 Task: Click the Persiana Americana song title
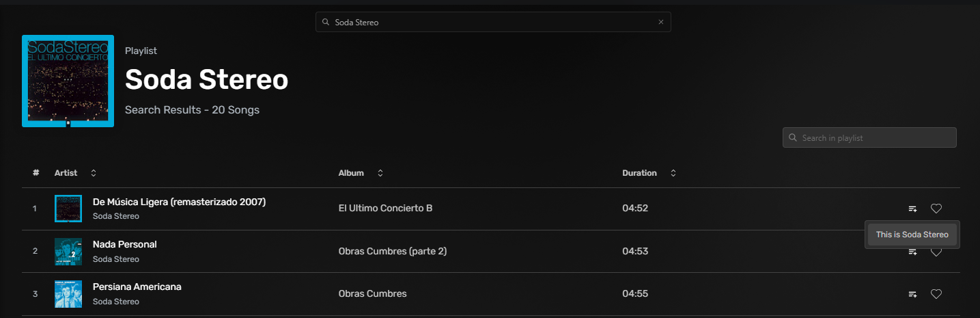(137, 287)
